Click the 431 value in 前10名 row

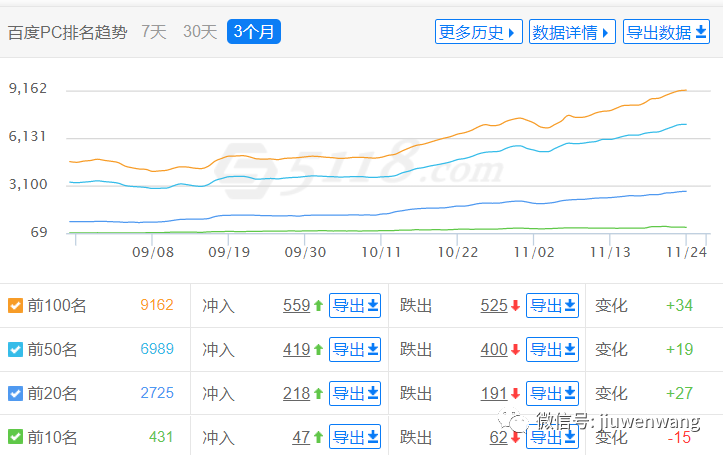pos(161,437)
